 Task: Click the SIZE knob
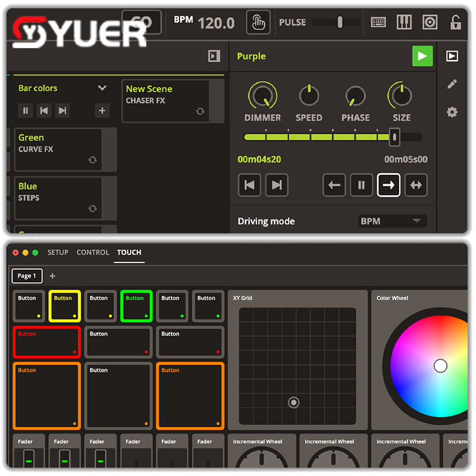[x=401, y=96]
